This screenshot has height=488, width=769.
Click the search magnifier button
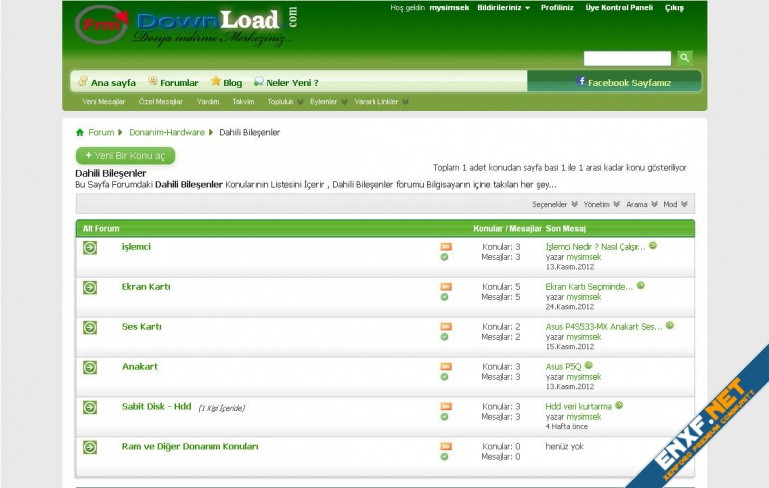(x=684, y=59)
